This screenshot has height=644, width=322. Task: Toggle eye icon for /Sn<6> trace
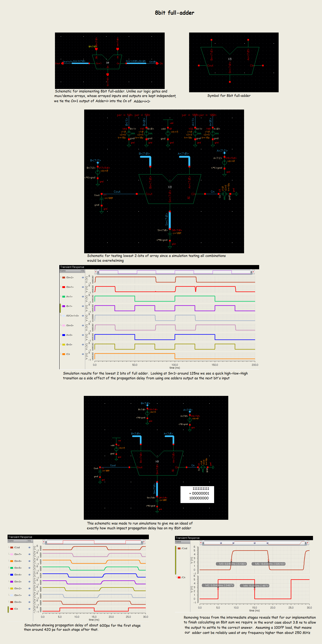[x=30, y=561]
